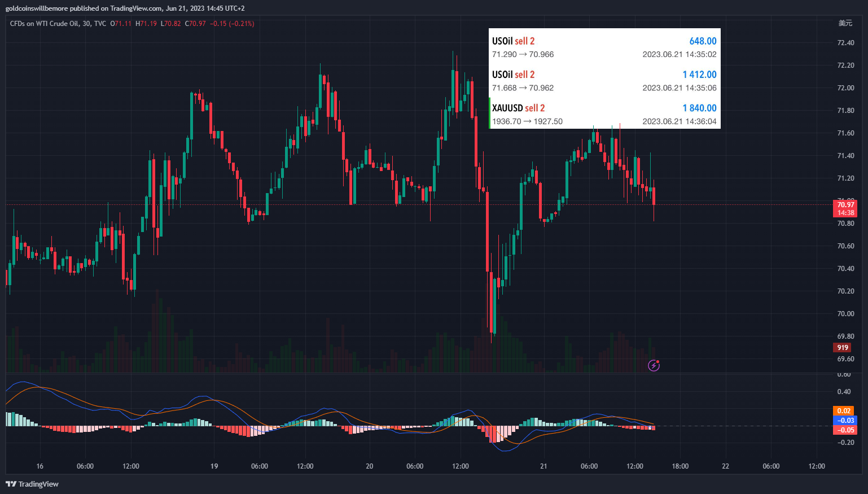Click the 18:00 time axis label
This screenshot has width=868, height=494.
[680, 466]
